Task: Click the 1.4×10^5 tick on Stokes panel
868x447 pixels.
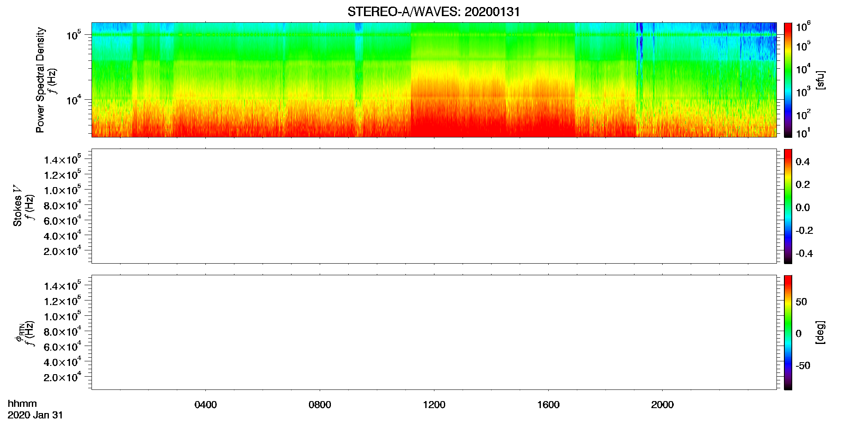Action: [63, 160]
